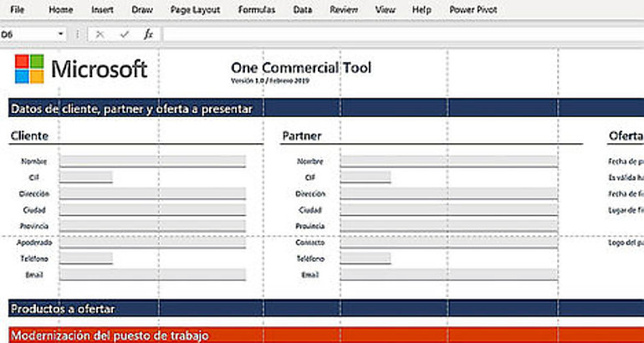Screen dimensions: 644x343
Task: Select the Partner CIF field
Action: pyautogui.click(x=365, y=177)
